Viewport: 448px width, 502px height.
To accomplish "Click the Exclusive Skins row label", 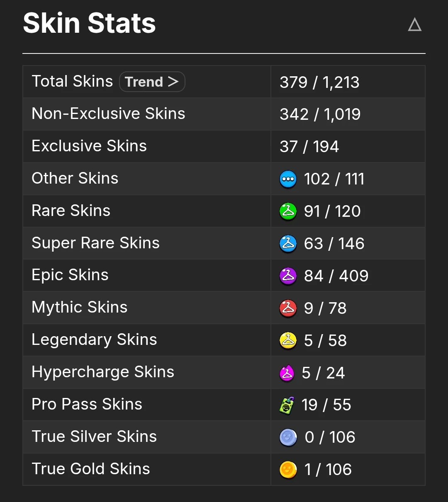I will 89,146.
